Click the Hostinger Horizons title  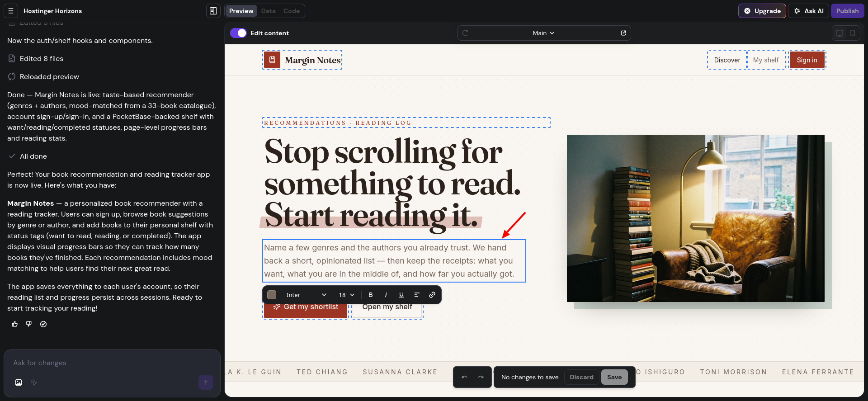tap(53, 11)
